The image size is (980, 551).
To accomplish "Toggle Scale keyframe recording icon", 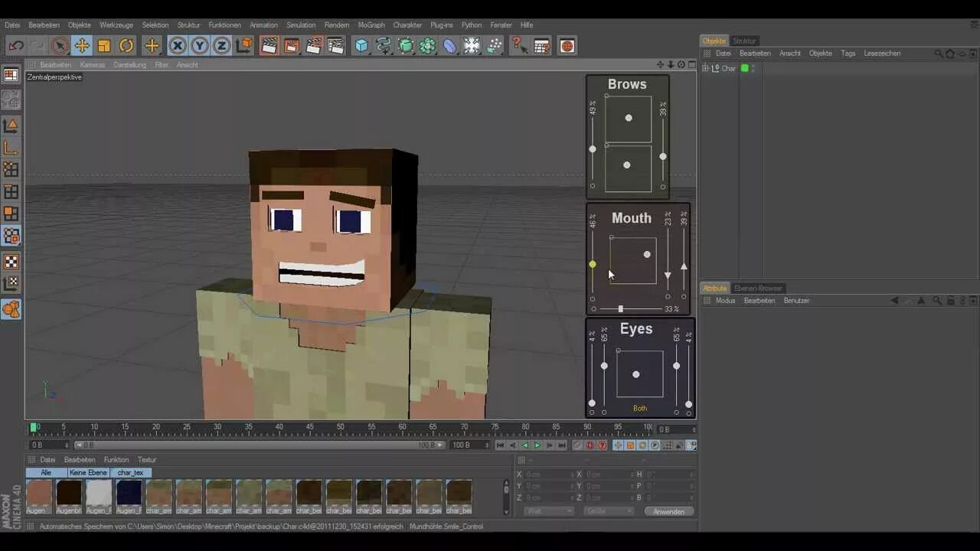I will tap(630, 445).
